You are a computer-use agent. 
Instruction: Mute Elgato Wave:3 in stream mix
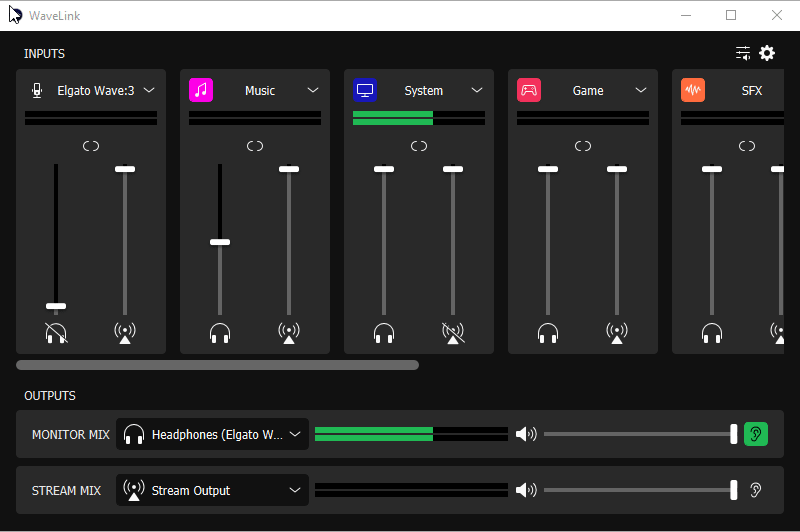coord(125,333)
